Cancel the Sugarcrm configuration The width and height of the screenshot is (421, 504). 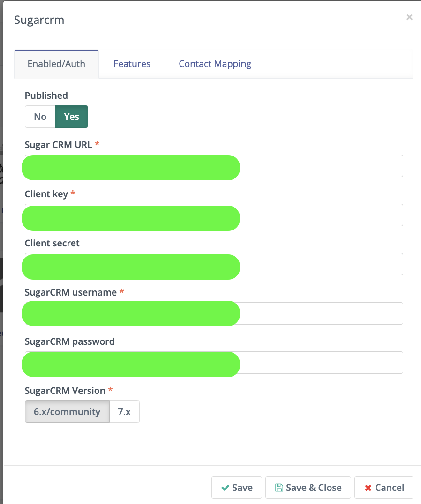pyautogui.click(x=383, y=487)
